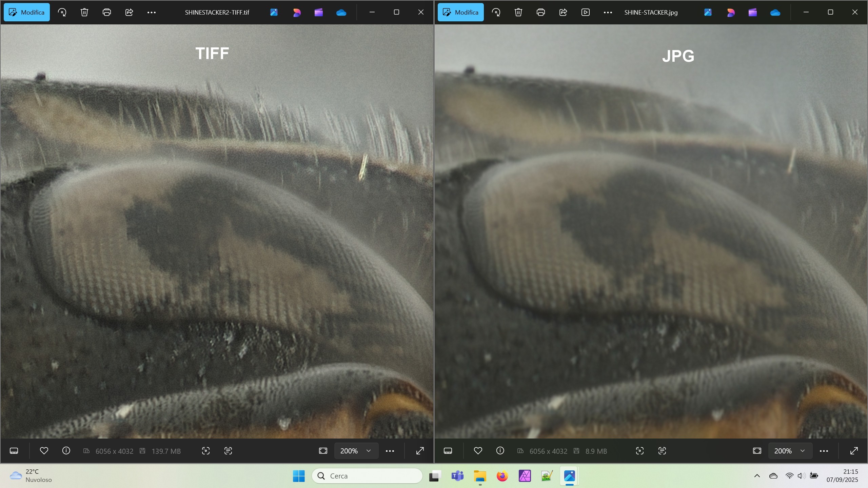This screenshot has width=868, height=488.
Task: Show file info for JPG image
Action: tap(500, 451)
